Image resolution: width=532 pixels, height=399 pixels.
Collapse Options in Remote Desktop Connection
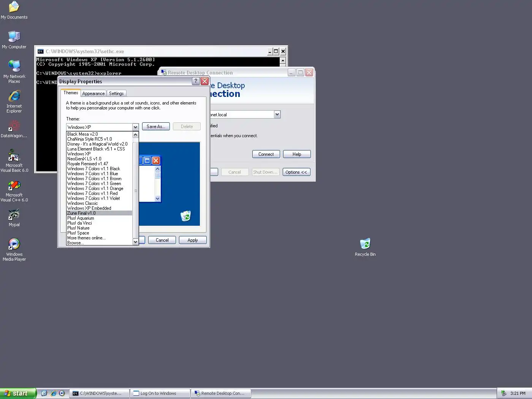tap(296, 172)
